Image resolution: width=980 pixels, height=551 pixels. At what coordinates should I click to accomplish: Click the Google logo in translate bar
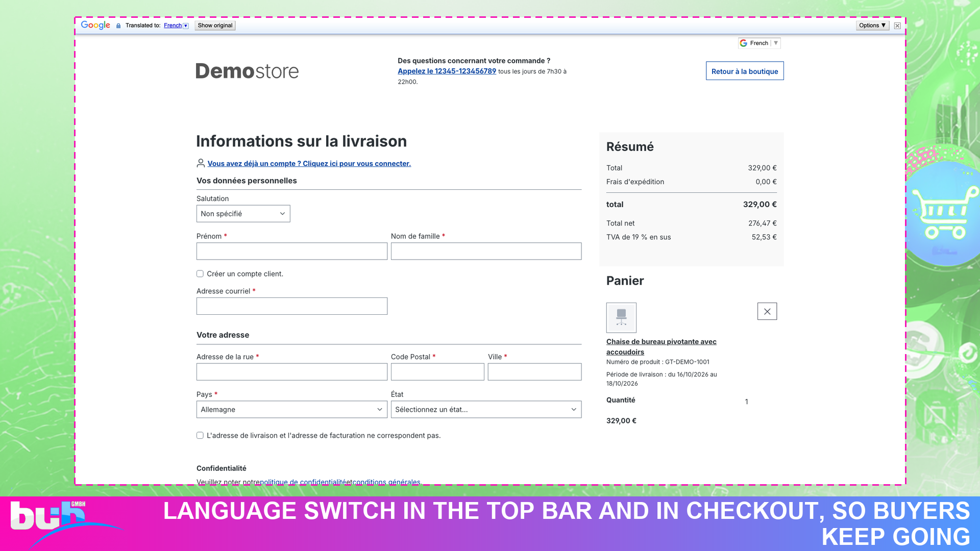tap(95, 26)
